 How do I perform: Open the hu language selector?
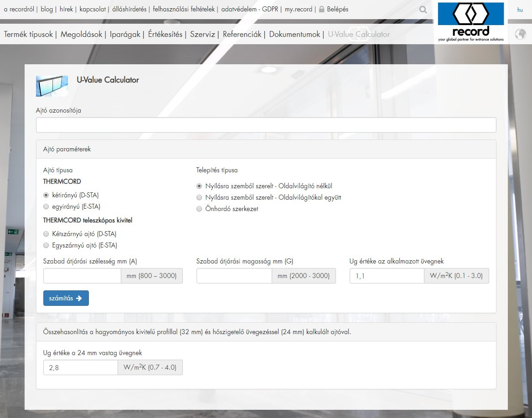520,10
